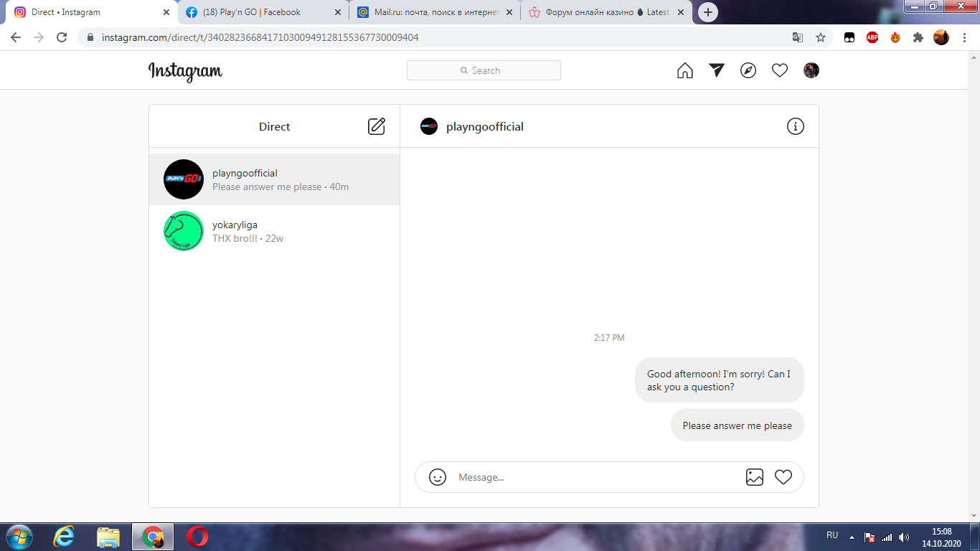Reload the current page
Image resolution: width=980 pixels, height=551 pixels.
62,37
